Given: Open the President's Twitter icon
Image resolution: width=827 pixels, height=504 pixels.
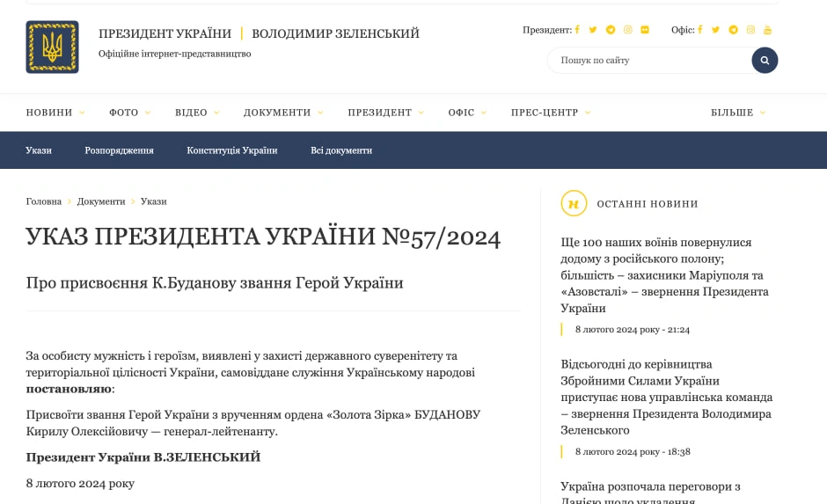Looking at the screenshot, I should 593,30.
